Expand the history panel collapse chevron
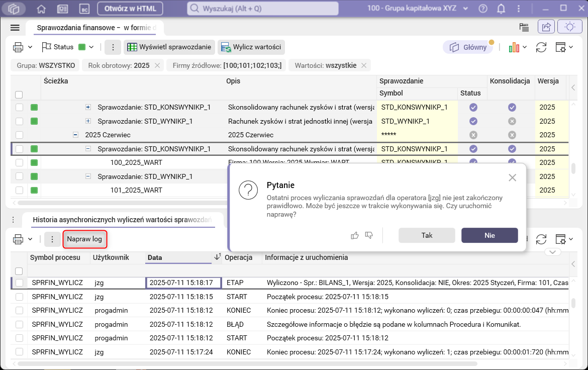The image size is (588, 370). tap(552, 252)
